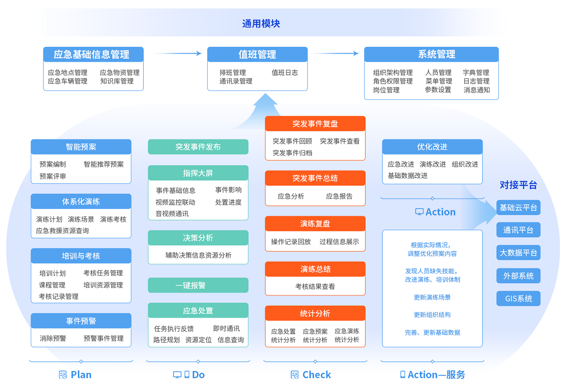The image size is (569, 392).
Task: Click the 一键报警 green bar
Action: (x=198, y=286)
